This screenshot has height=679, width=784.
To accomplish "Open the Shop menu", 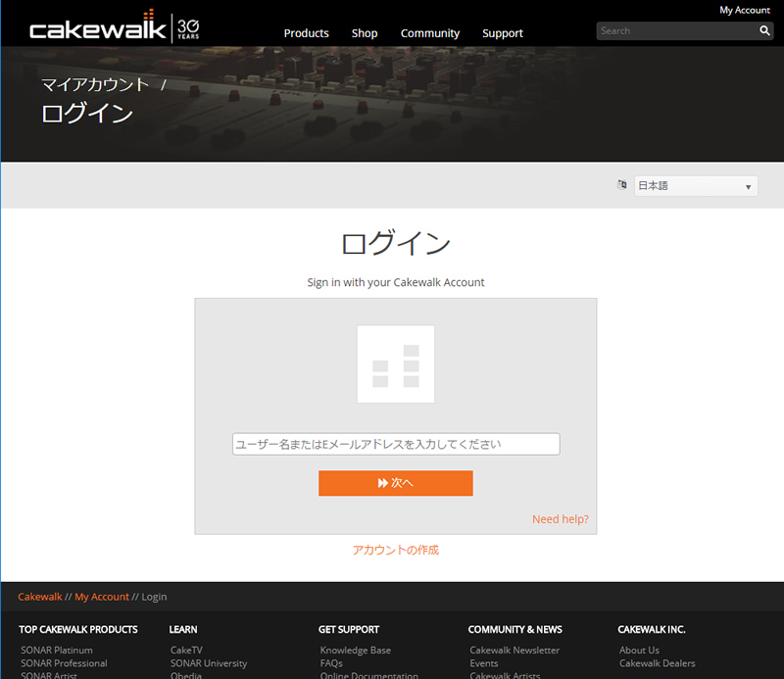I will coord(364,33).
